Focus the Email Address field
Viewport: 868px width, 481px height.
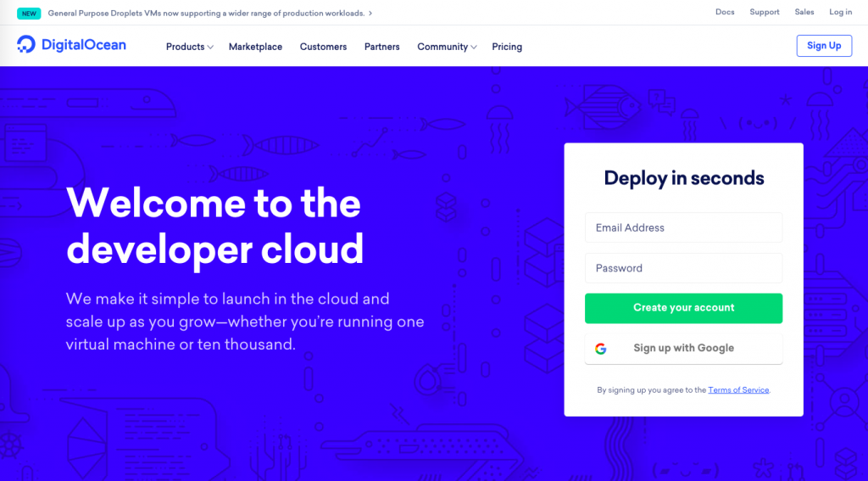point(684,227)
